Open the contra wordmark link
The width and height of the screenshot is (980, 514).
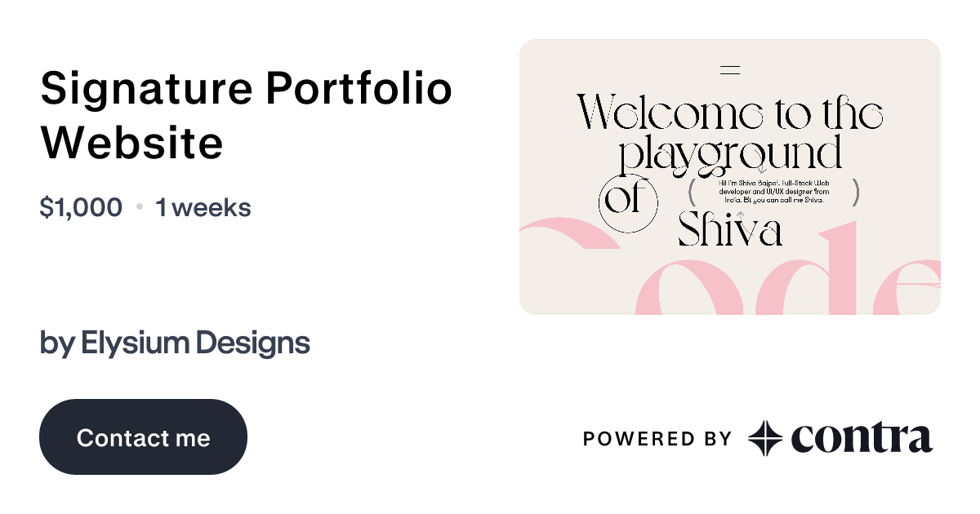pos(862,438)
